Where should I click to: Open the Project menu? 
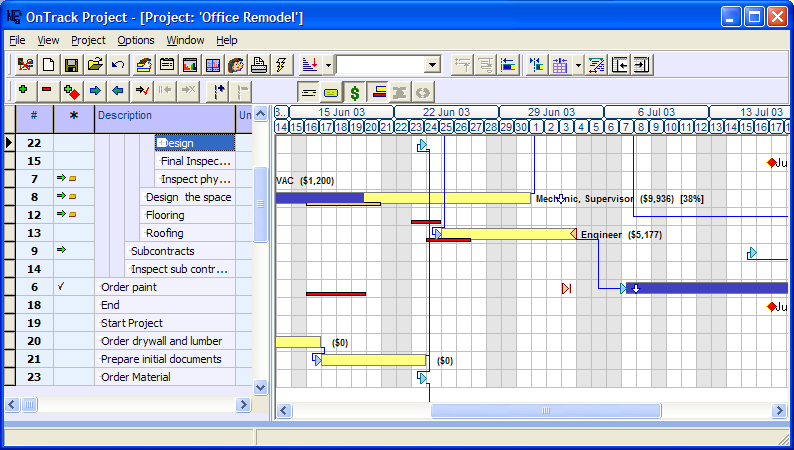point(88,40)
